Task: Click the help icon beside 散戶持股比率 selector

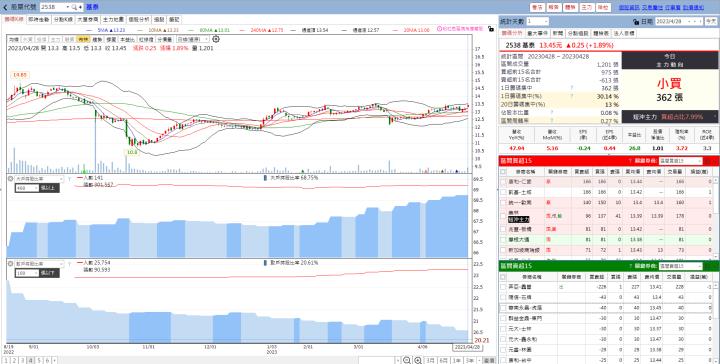Action: [69, 264]
